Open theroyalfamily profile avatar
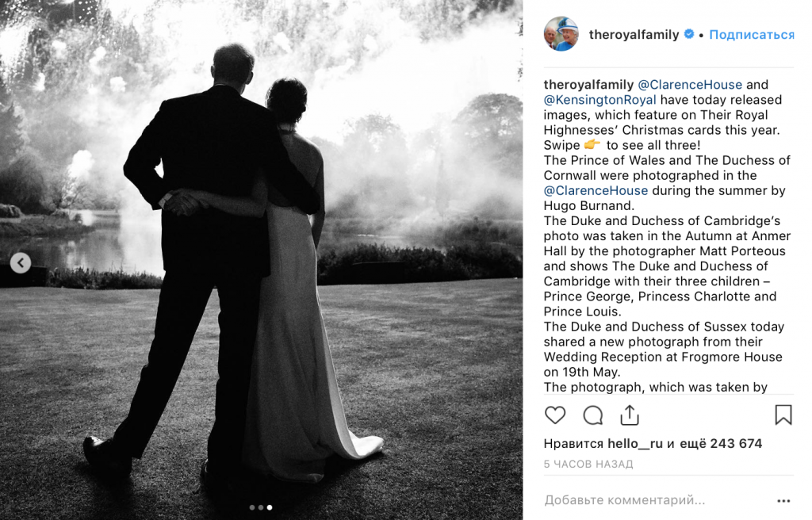This screenshot has width=812, height=520. [x=561, y=34]
